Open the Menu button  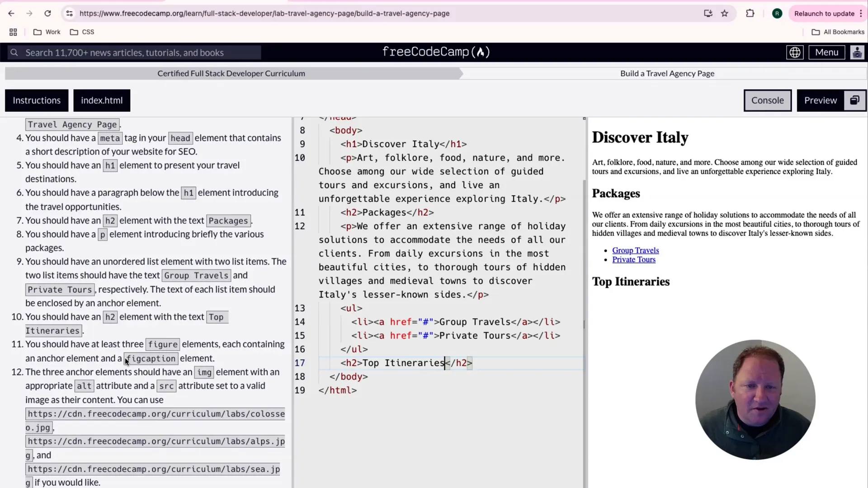(x=826, y=52)
